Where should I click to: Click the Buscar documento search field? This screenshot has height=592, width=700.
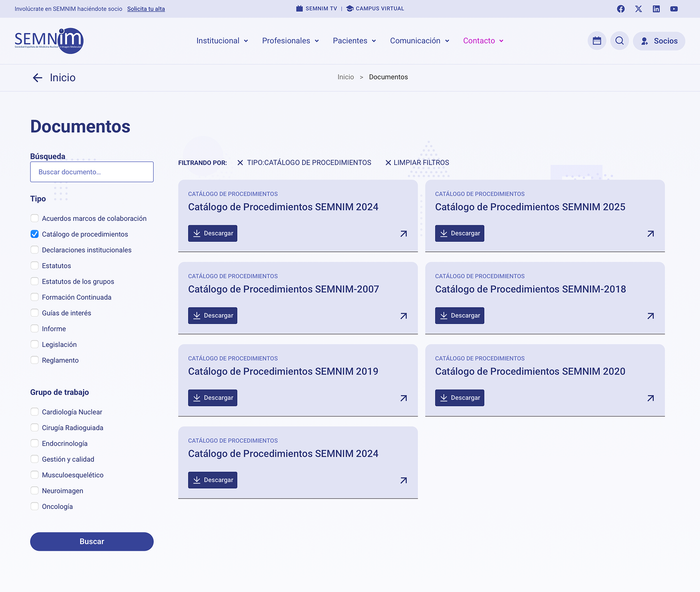[x=92, y=172]
